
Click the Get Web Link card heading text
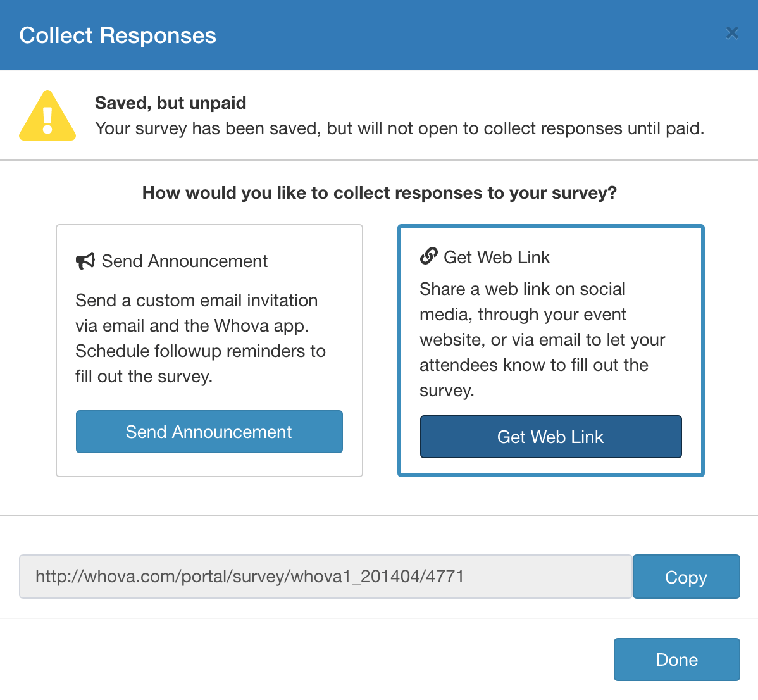497,257
